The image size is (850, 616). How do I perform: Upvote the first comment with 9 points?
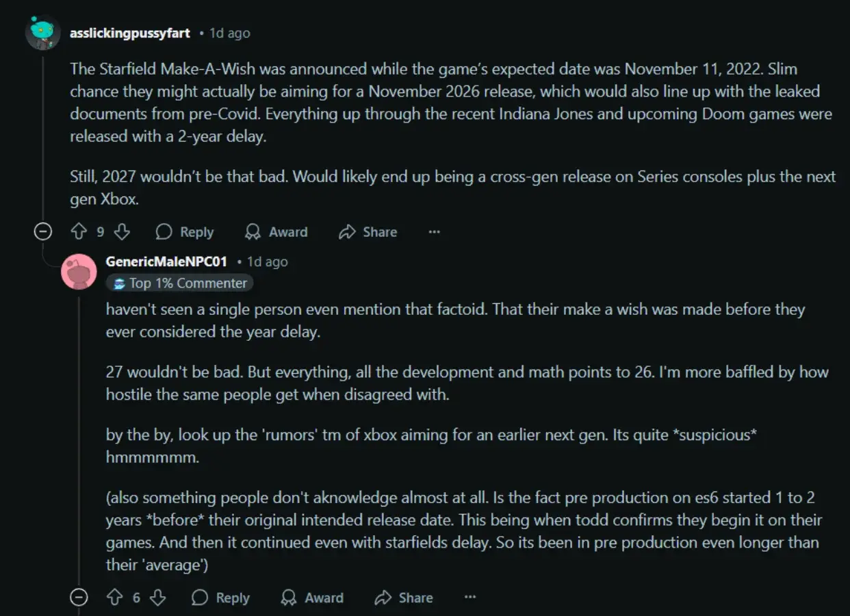79,232
